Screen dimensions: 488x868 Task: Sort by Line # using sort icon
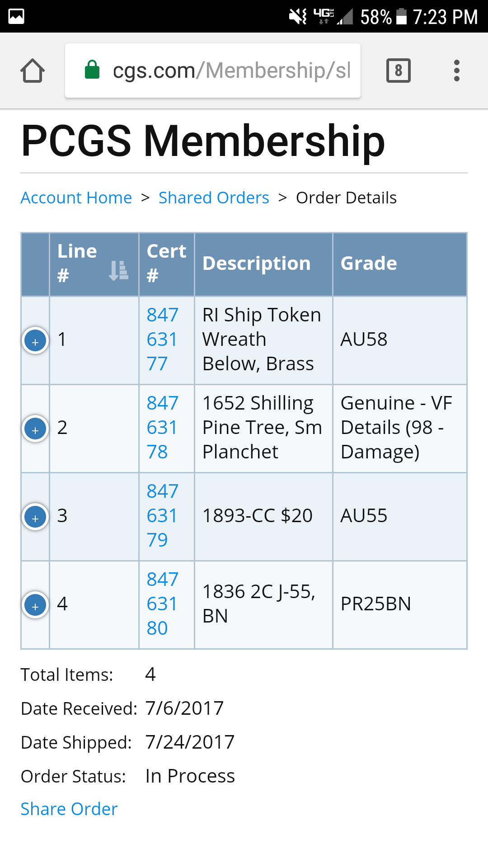tap(118, 270)
